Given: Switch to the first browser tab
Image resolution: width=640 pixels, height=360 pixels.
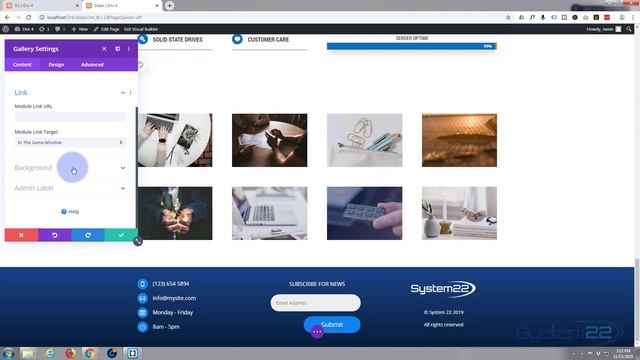Looking at the screenshot, I should point(42,6).
